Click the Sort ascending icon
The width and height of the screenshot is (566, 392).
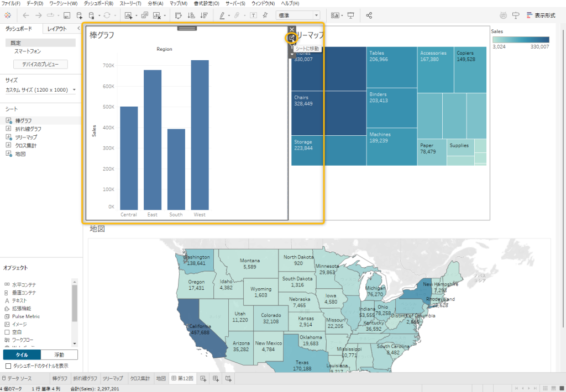[192, 15]
